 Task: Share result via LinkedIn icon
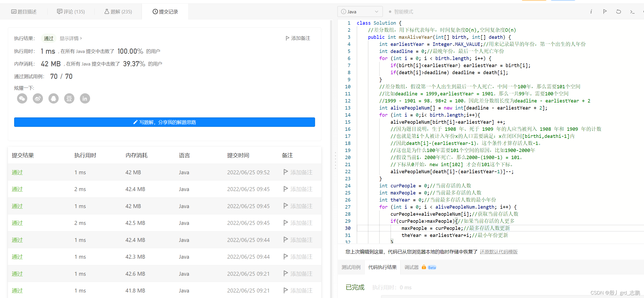point(85,99)
